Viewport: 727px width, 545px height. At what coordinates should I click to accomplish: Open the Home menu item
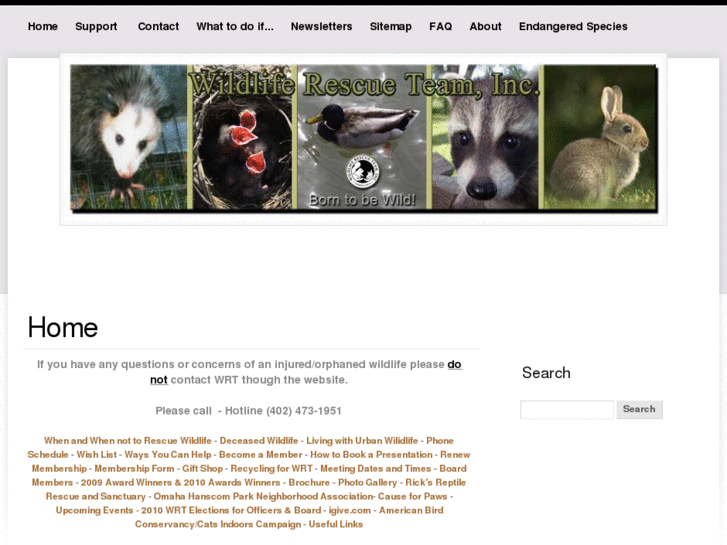(43, 26)
